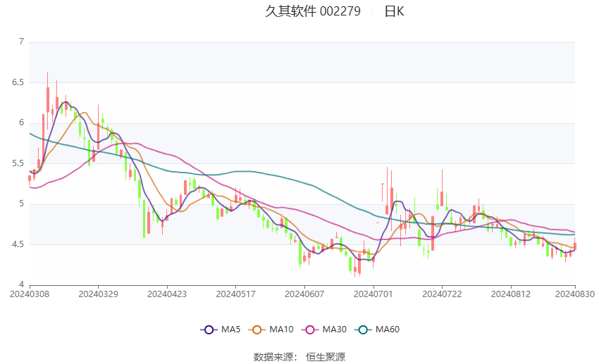Toggle the MA60 legend entry

(x=377, y=330)
